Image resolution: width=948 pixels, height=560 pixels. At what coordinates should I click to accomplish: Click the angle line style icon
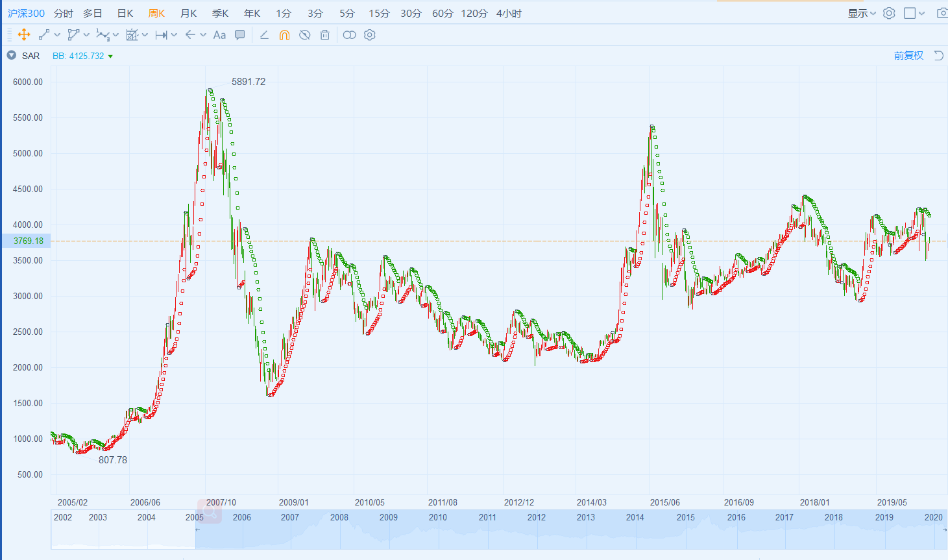[264, 35]
